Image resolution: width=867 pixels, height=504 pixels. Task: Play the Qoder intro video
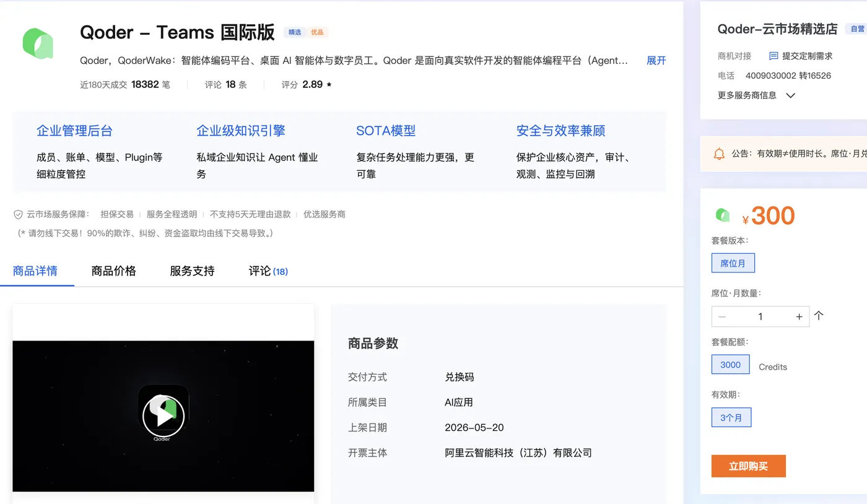coord(163,416)
